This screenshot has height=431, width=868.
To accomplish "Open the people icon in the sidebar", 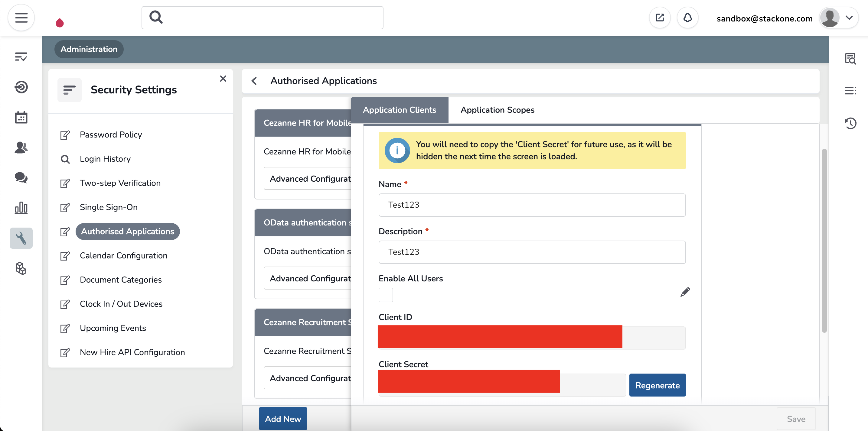I will pyautogui.click(x=21, y=147).
